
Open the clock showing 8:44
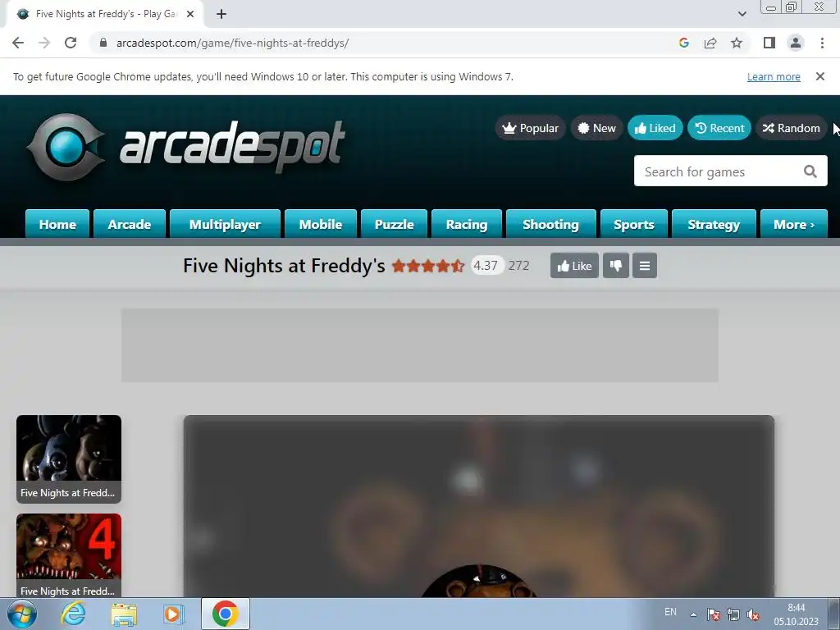tap(796, 614)
